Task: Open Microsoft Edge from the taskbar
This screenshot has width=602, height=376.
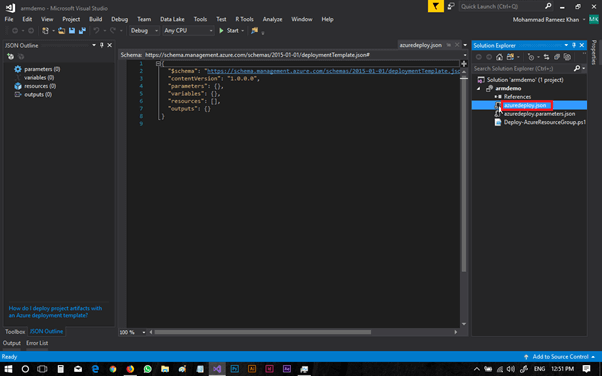Action: [x=95, y=369]
